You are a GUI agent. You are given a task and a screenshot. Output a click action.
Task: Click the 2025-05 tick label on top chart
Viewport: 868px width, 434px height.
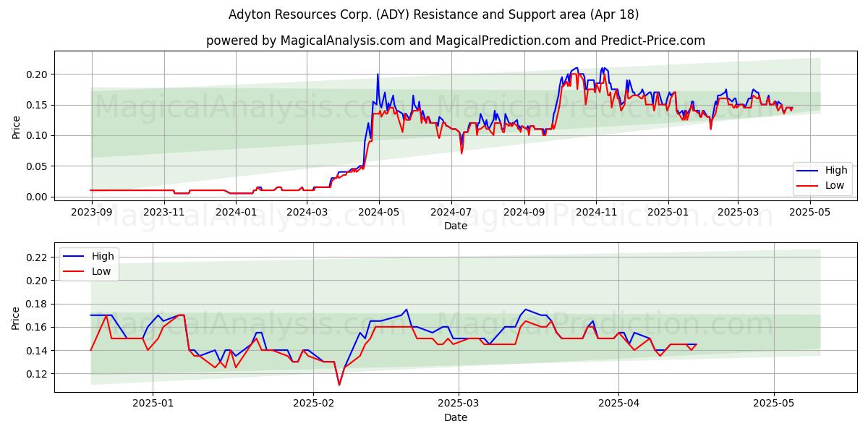pyautogui.click(x=810, y=212)
